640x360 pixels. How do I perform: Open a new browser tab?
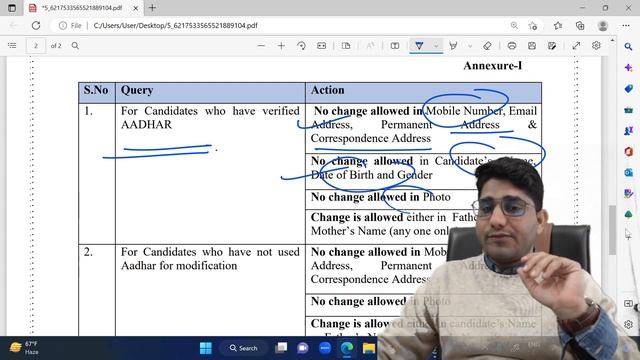pyautogui.click(x=152, y=7)
